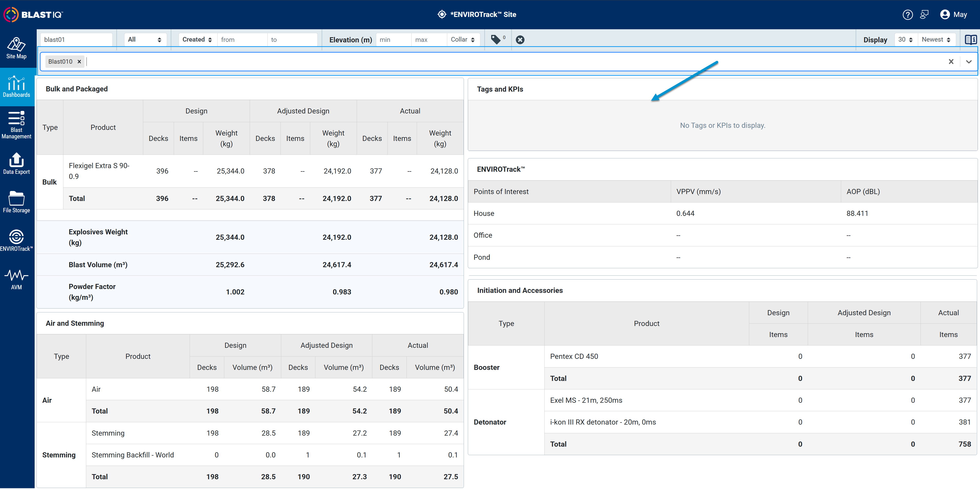Open the book reader view icon

click(x=971, y=40)
